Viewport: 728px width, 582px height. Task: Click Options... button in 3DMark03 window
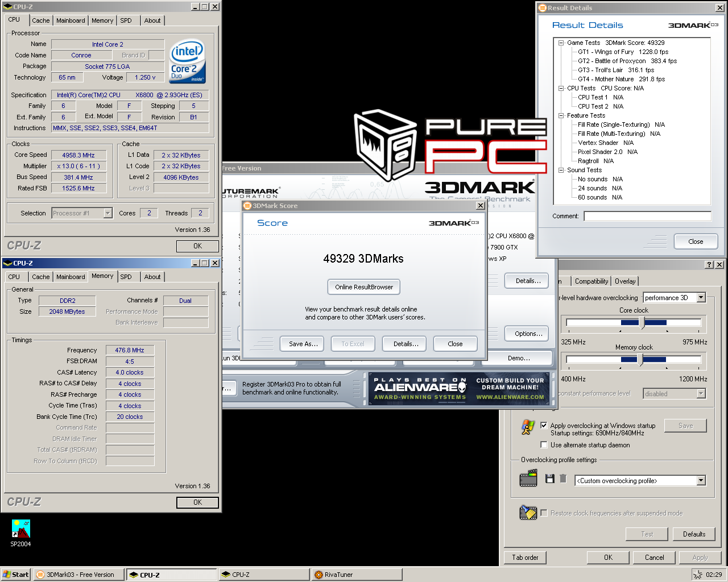(528, 334)
